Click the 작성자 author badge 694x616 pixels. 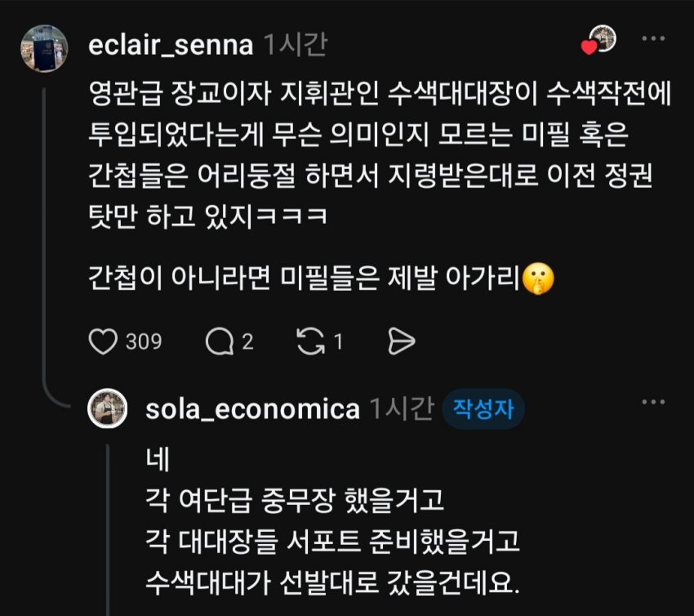[x=483, y=408]
